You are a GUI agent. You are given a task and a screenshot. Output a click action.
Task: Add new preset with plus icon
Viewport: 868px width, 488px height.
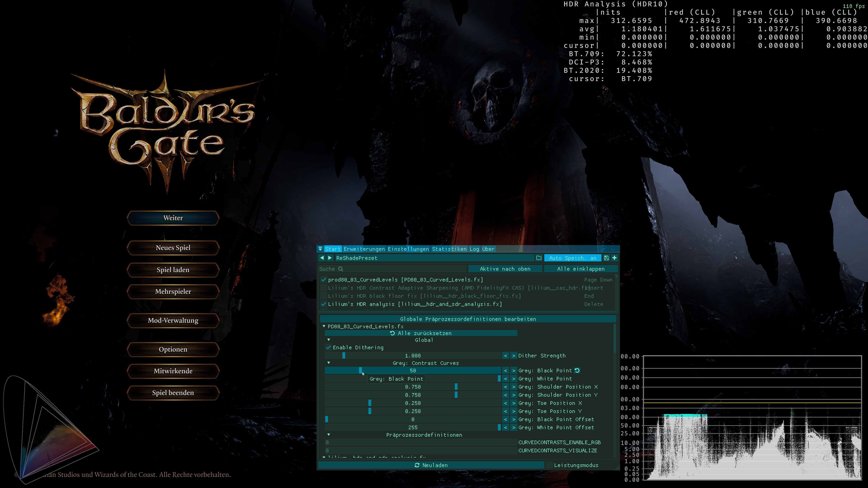tap(614, 258)
